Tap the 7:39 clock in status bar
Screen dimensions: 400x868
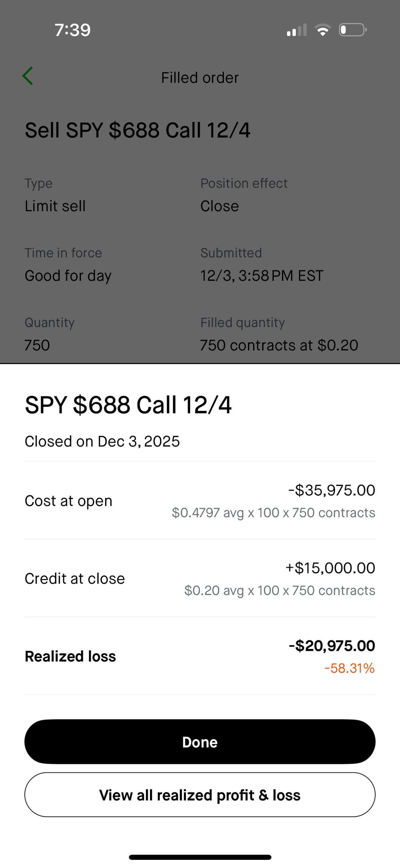pyautogui.click(x=73, y=30)
